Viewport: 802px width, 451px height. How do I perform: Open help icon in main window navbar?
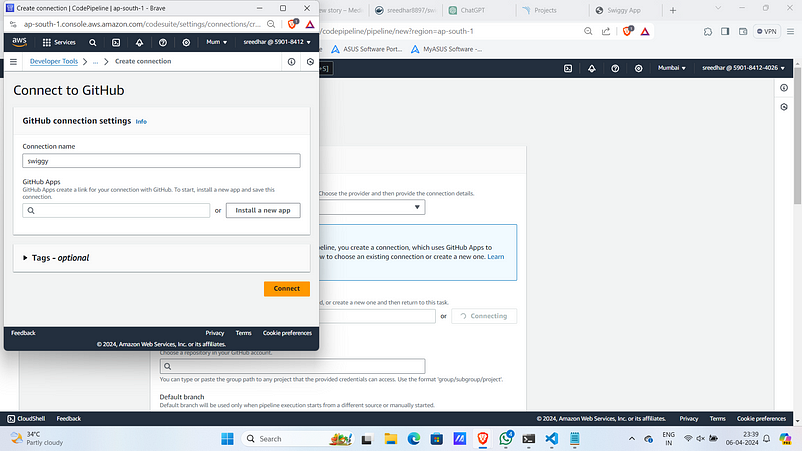tap(615, 68)
